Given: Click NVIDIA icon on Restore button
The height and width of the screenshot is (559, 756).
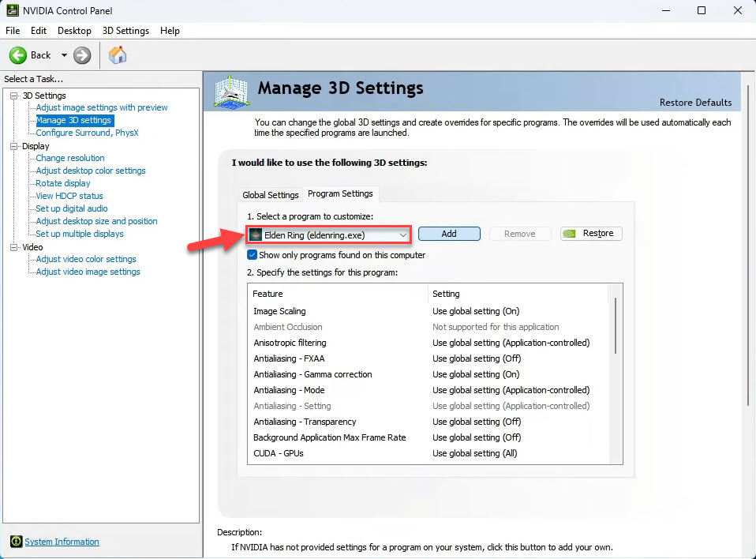Looking at the screenshot, I should 572,234.
